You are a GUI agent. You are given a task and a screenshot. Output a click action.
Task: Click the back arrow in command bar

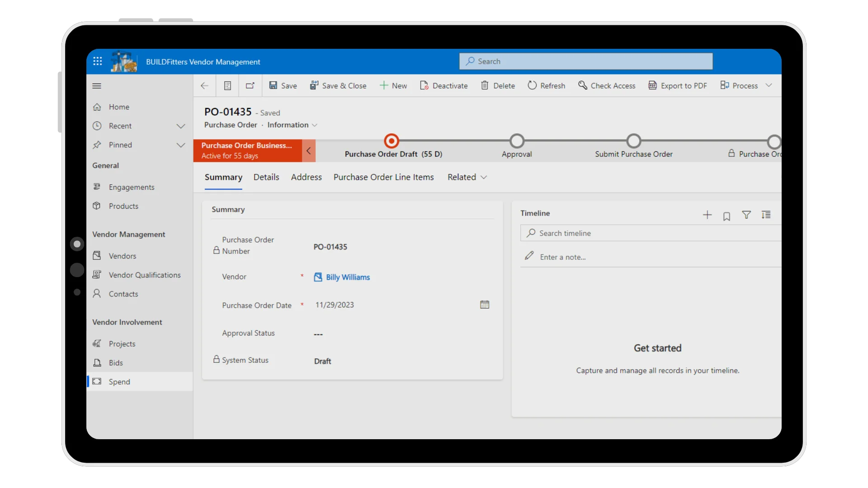click(204, 86)
